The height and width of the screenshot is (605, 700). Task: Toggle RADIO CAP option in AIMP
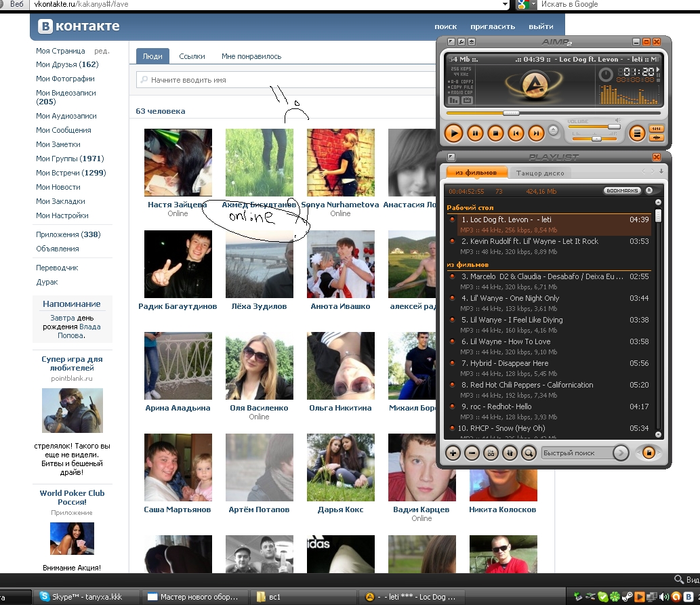click(x=460, y=92)
